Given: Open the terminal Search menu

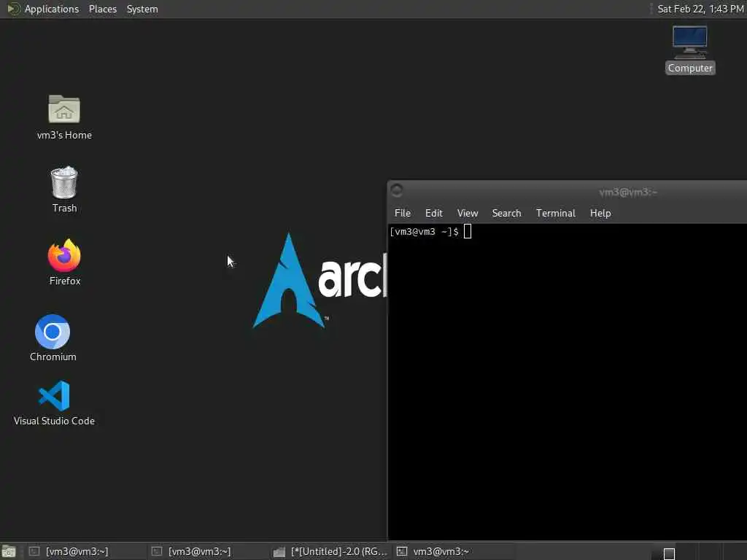Looking at the screenshot, I should point(506,213).
